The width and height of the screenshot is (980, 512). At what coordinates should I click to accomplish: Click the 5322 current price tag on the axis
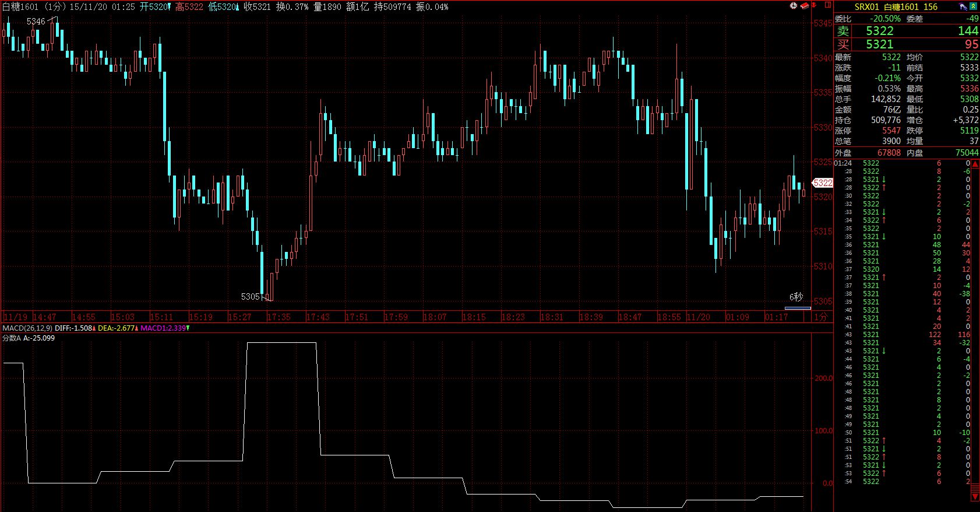point(823,183)
